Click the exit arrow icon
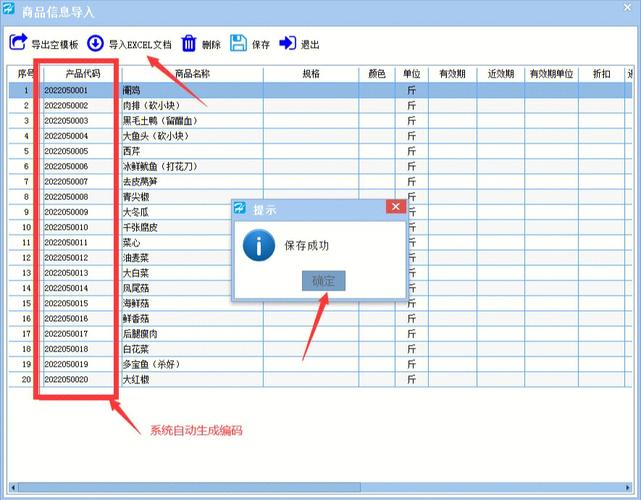This screenshot has height=500, width=641. (287, 43)
